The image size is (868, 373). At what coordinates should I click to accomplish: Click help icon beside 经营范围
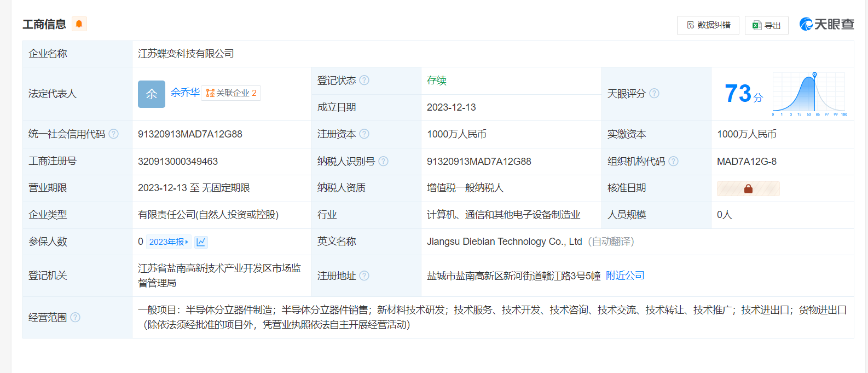[x=76, y=317]
